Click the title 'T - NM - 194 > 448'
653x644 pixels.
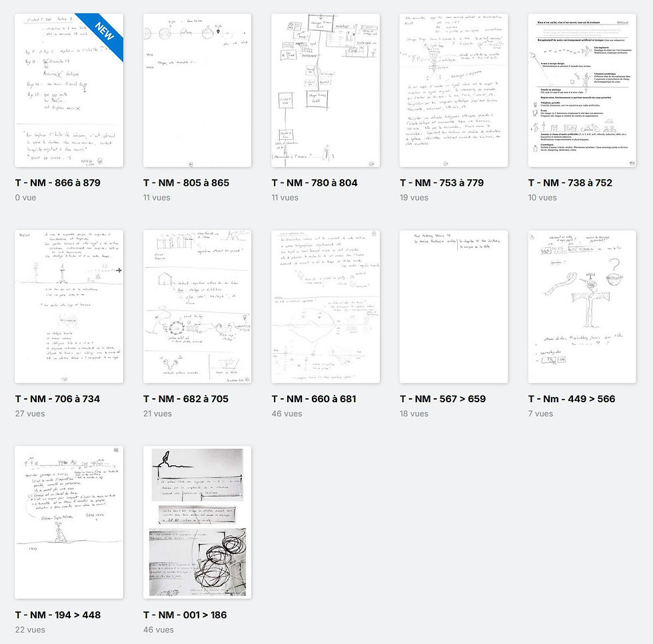coord(58,615)
